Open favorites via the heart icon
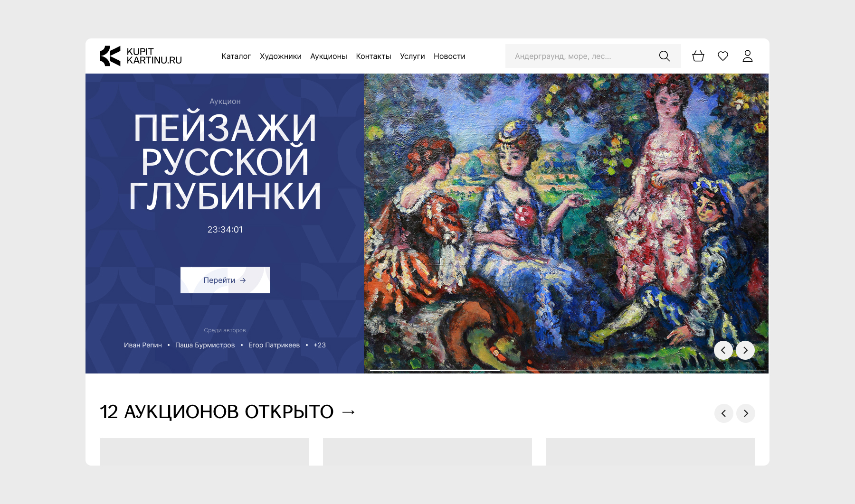The height and width of the screenshot is (504, 855). pyautogui.click(x=723, y=56)
